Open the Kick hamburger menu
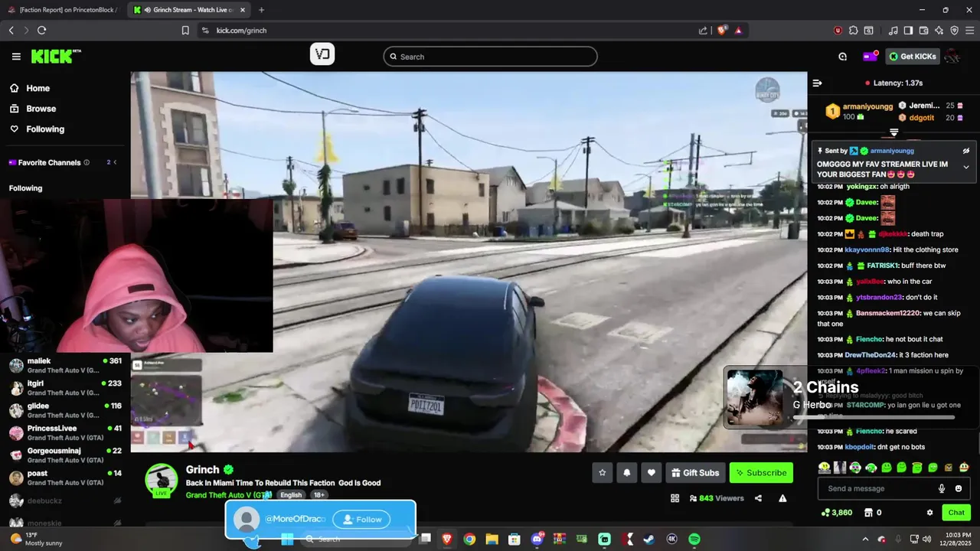The image size is (980, 551). pos(16,57)
